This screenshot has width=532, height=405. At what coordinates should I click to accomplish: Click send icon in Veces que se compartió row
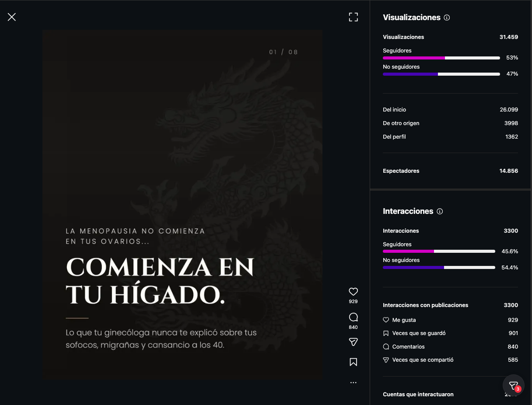(x=386, y=360)
